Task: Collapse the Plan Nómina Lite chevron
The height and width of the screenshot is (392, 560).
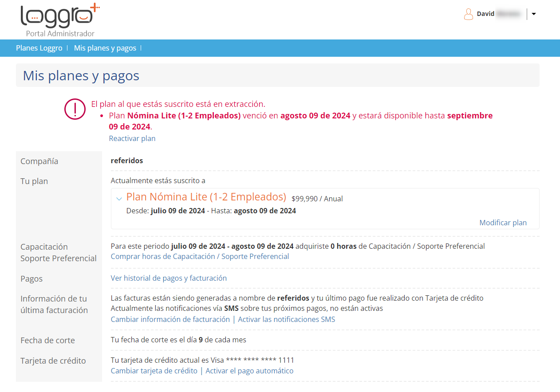Action: tap(119, 198)
